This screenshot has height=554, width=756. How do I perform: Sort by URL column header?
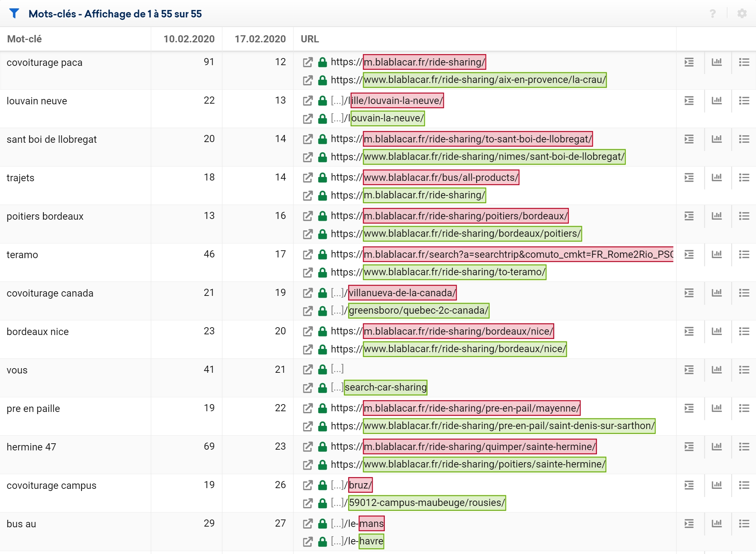click(310, 39)
